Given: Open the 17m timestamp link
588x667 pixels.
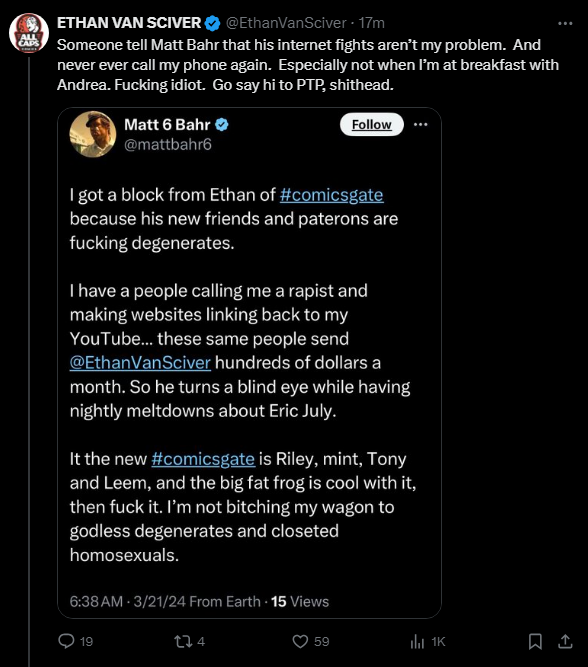Looking at the screenshot, I should click(x=371, y=23).
